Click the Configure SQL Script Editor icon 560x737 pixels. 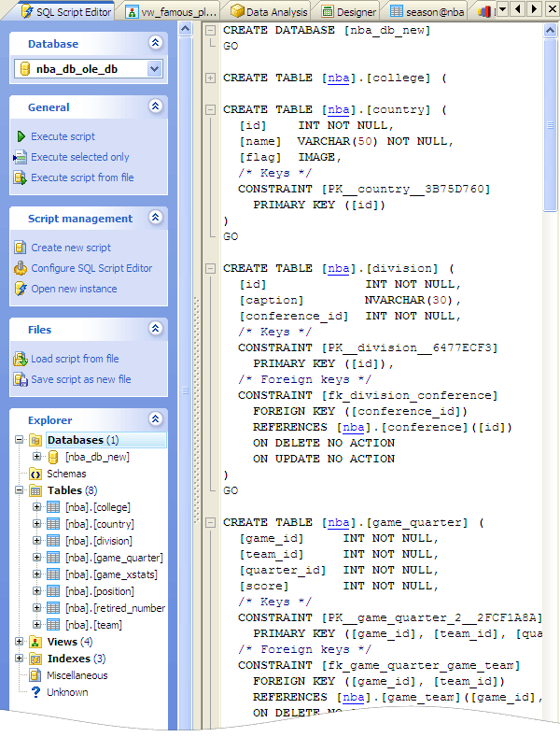[x=21, y=268]
